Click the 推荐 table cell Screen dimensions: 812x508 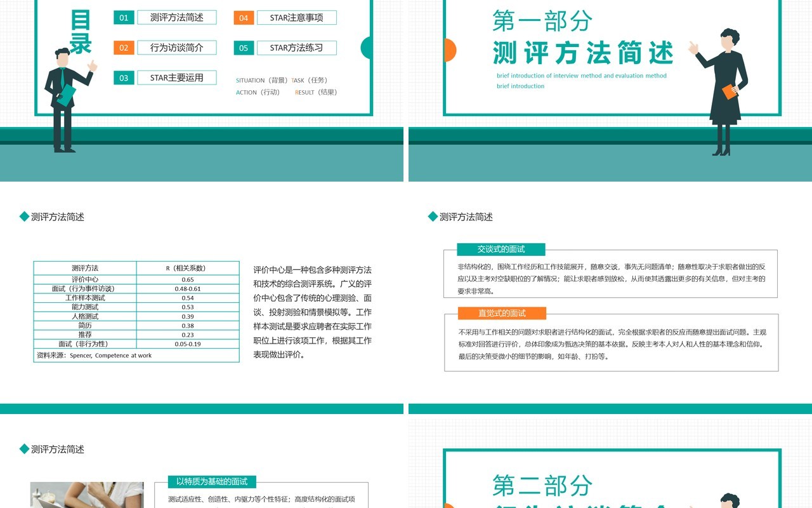(x=85, y=335)
